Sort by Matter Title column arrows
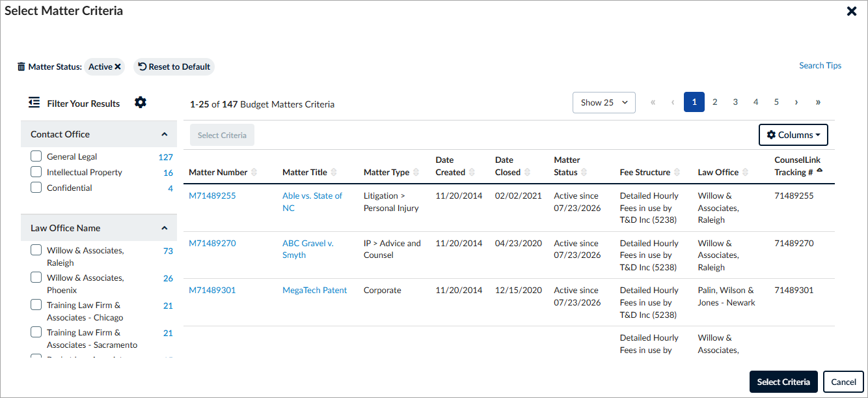868x398 pixels. click(x=334, y=173)
